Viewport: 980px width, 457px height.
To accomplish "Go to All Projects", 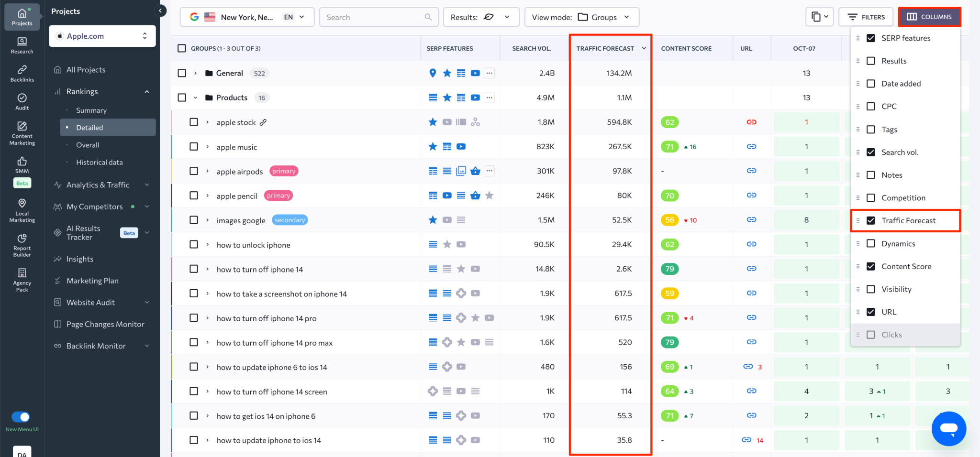I will [x=86, y=70].
